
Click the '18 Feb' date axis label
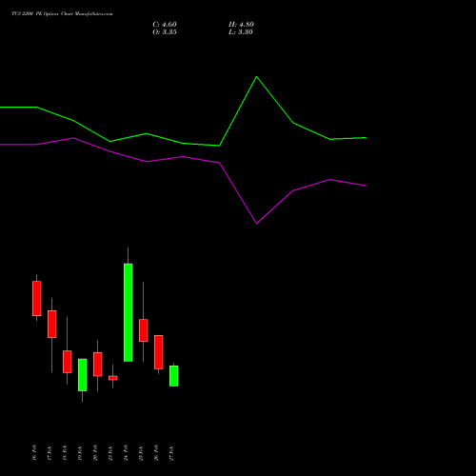pos(65,453)
